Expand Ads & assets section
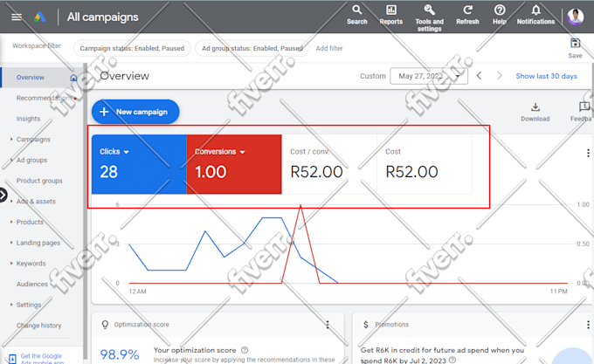 pos(11,202)
